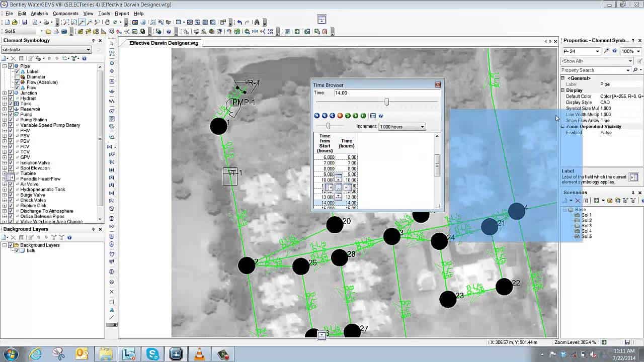This screenshot has height=362, width=644.
Task: Click the delete X icon in Element Symbology toolbar
Action: click(13, 58)
